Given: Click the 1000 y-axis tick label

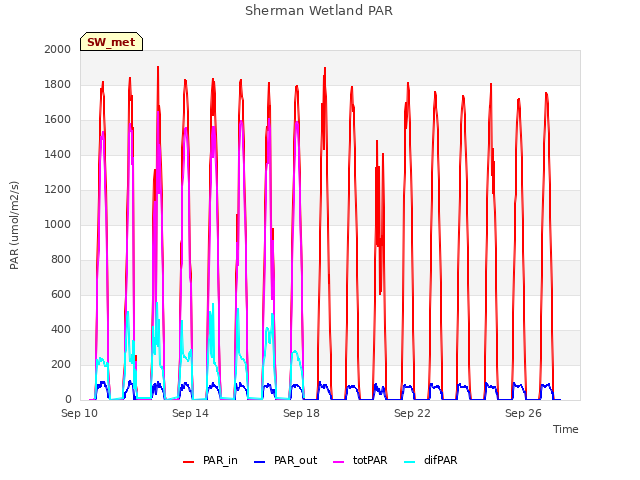Looking at the screenshot, I should [x=58, y=224].
